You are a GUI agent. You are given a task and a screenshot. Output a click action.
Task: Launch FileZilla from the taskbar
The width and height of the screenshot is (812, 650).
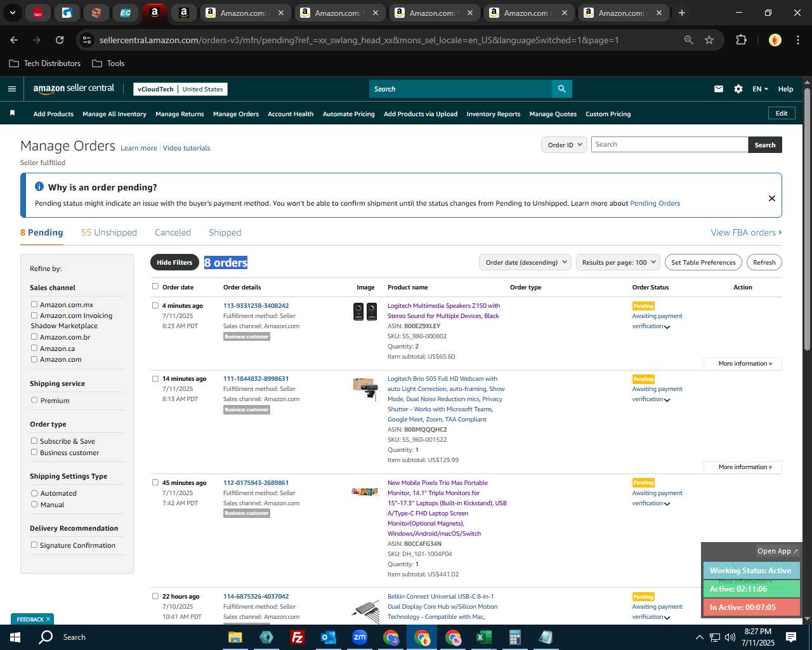coord(297,637)
